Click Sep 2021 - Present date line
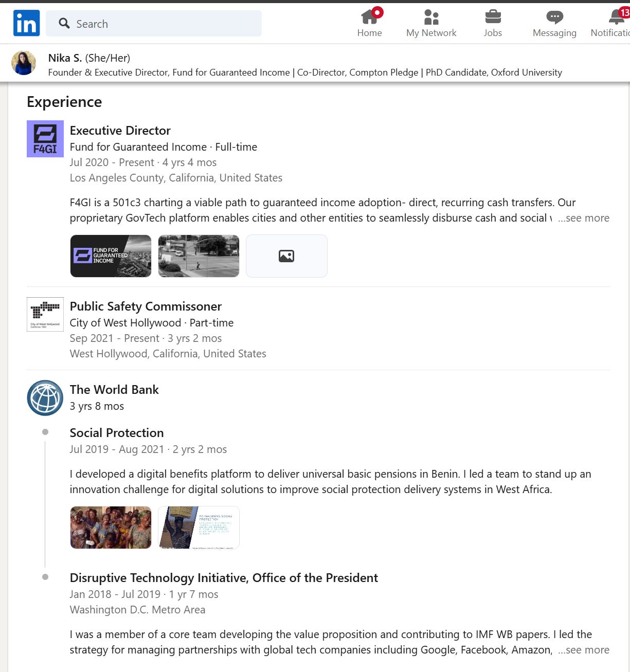This screenshot has height=672, width=630. pyautogui.click(x=146, y=338)
